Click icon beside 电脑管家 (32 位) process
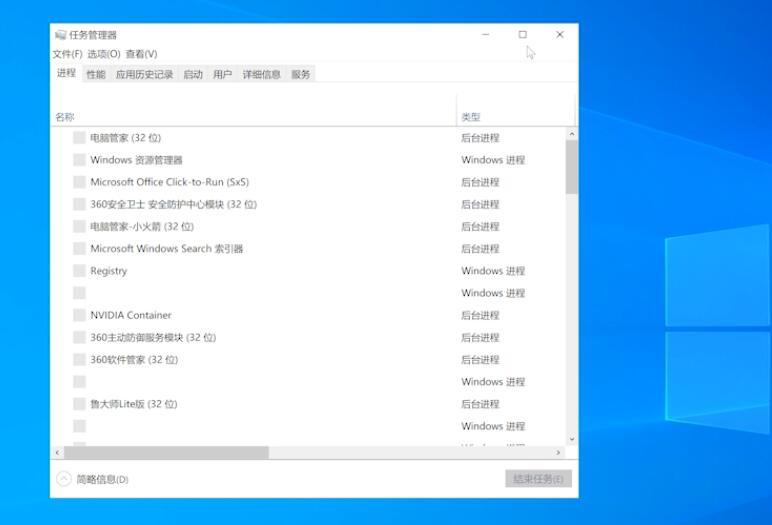 tap(79, 137)
